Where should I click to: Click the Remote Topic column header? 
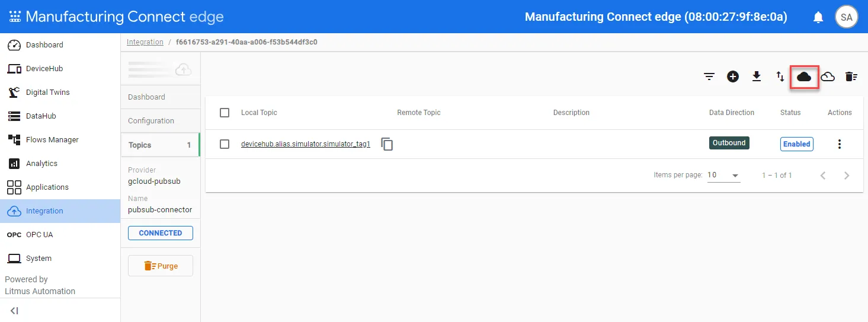tap(419, 113)
